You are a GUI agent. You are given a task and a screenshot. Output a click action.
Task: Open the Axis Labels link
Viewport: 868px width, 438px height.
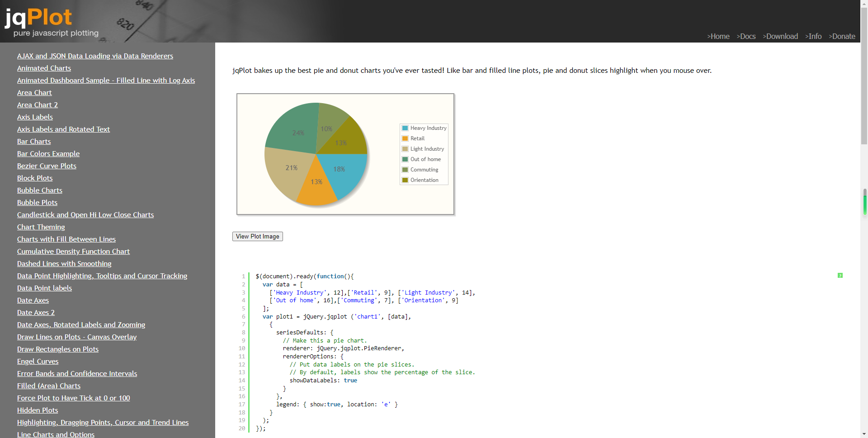pos(35,117)
